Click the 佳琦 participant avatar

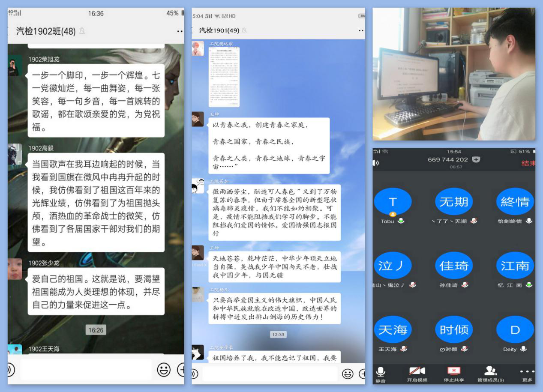click(x=453, y=266)
